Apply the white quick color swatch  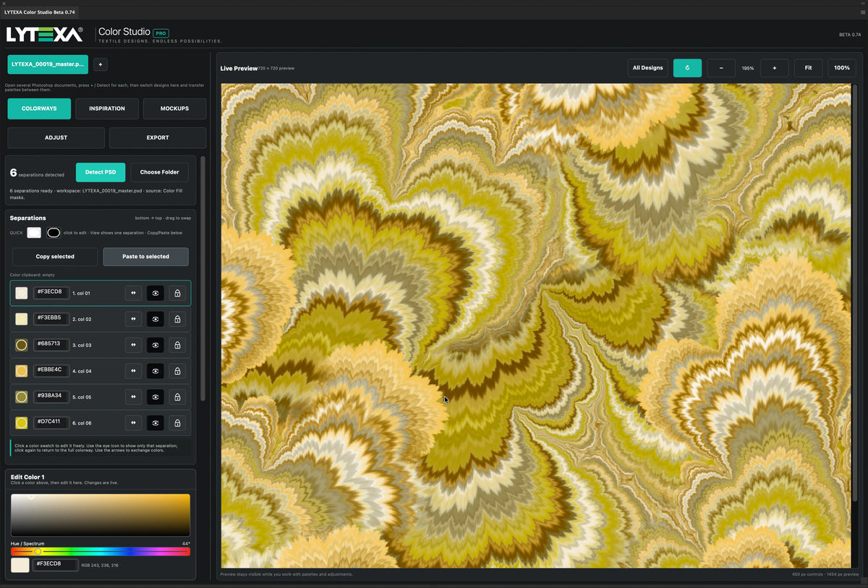pos(34,233)
